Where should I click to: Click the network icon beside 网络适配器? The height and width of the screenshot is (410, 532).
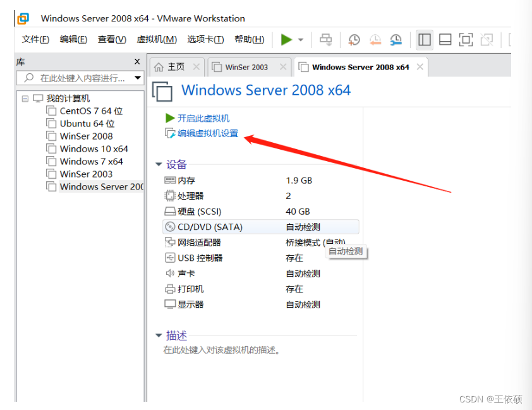(x=170, y=242)
